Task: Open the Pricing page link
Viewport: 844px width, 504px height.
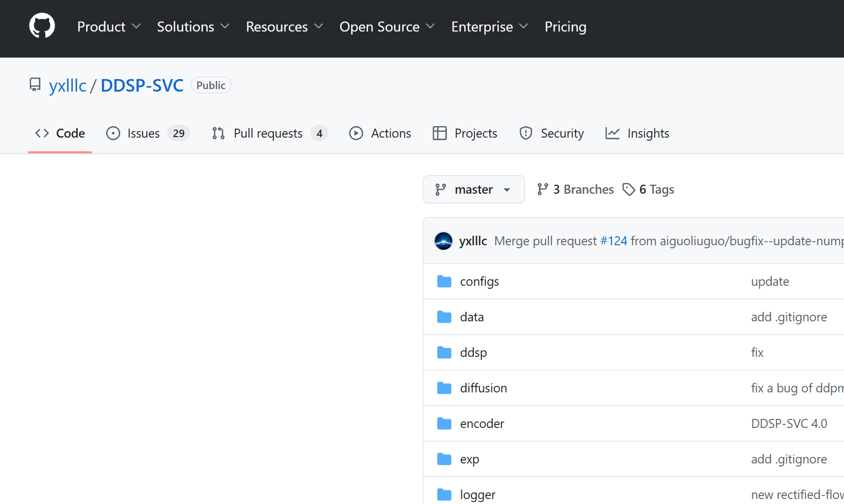Action: click(565, 27)
